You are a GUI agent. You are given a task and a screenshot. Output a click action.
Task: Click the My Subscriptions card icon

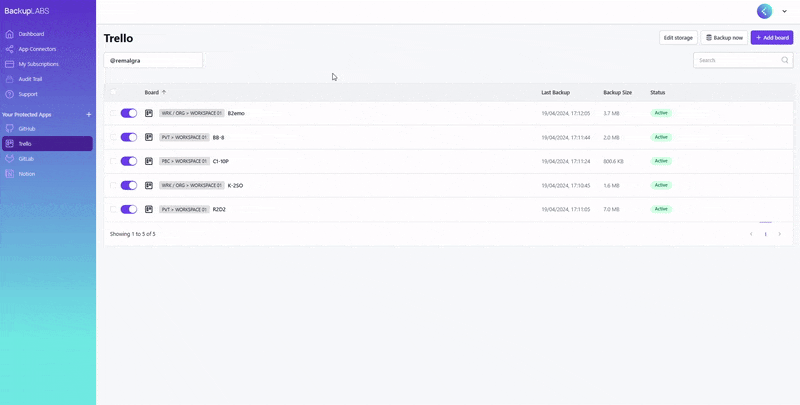tap(9, 64)
